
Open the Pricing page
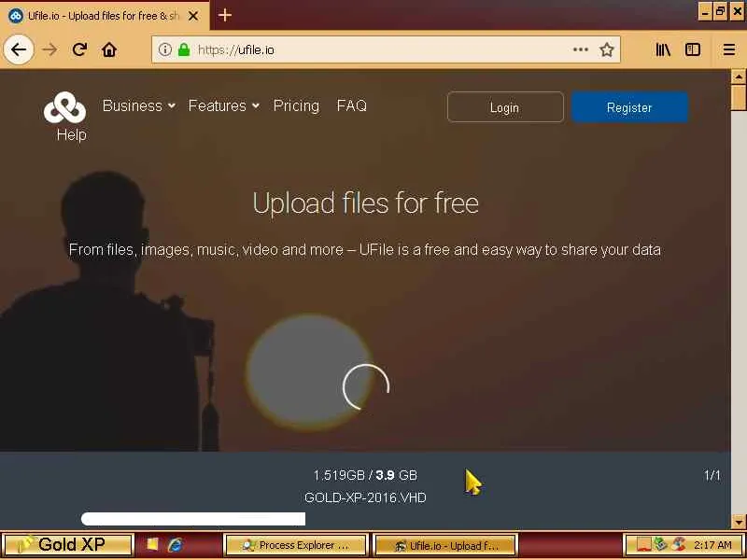click(296, 105)
